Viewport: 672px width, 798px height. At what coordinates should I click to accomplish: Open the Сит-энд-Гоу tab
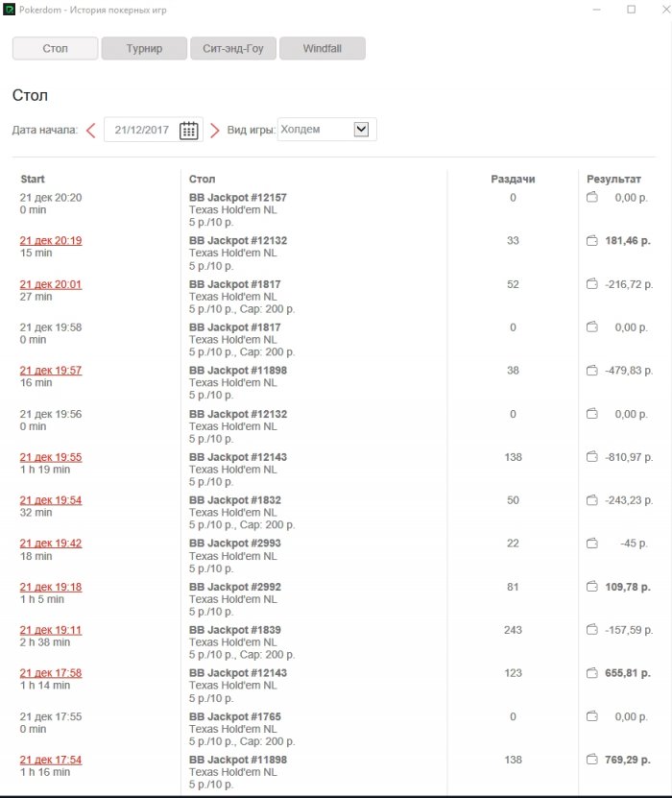pos(233,49)
